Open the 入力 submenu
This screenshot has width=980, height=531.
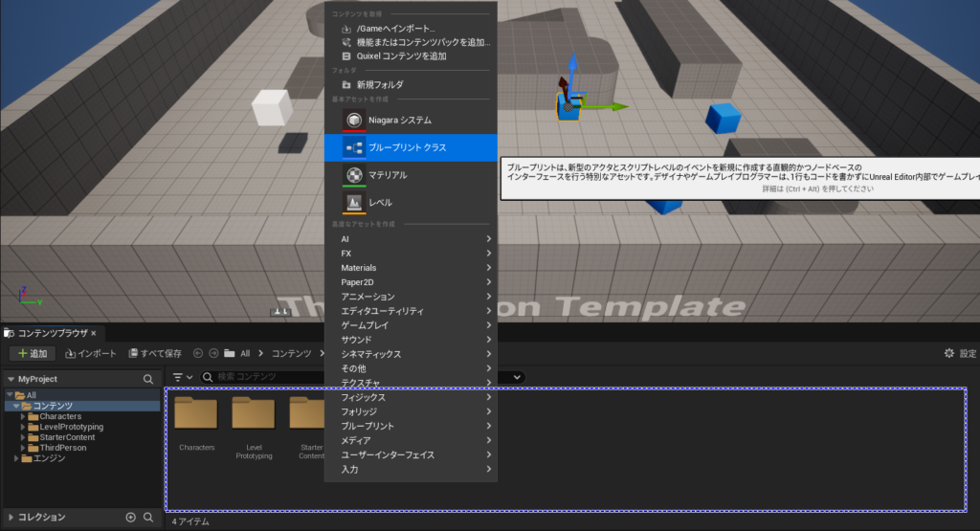coord(411,469)
